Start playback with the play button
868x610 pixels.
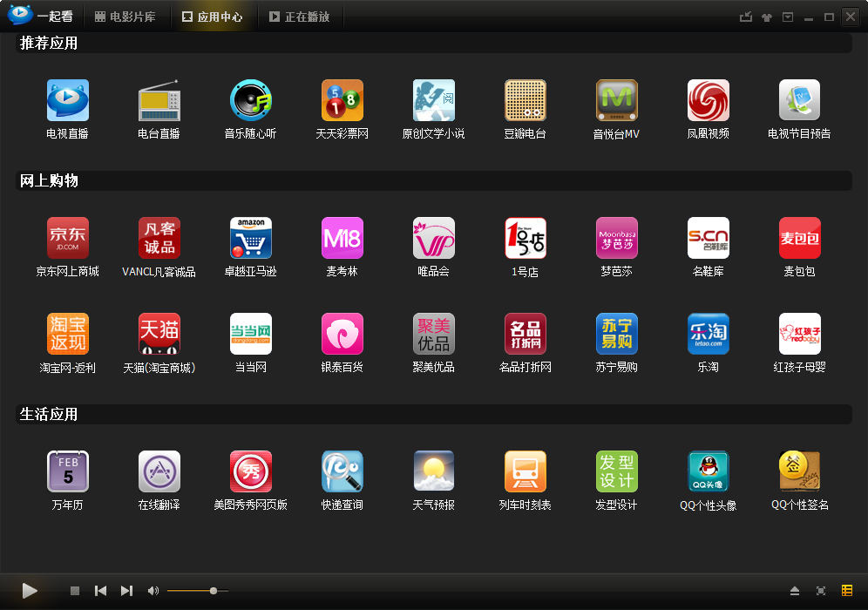tap(30, 591)
